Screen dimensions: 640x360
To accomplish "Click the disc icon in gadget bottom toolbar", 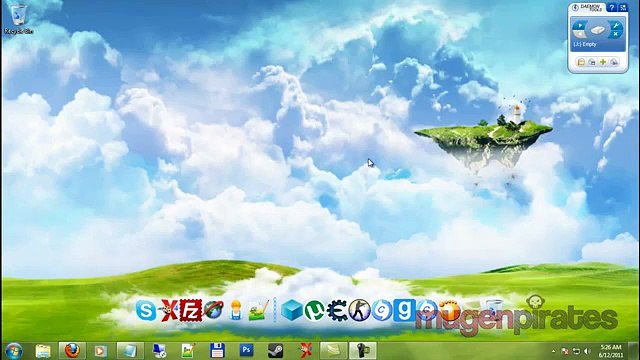I will [x=613, y=62].
